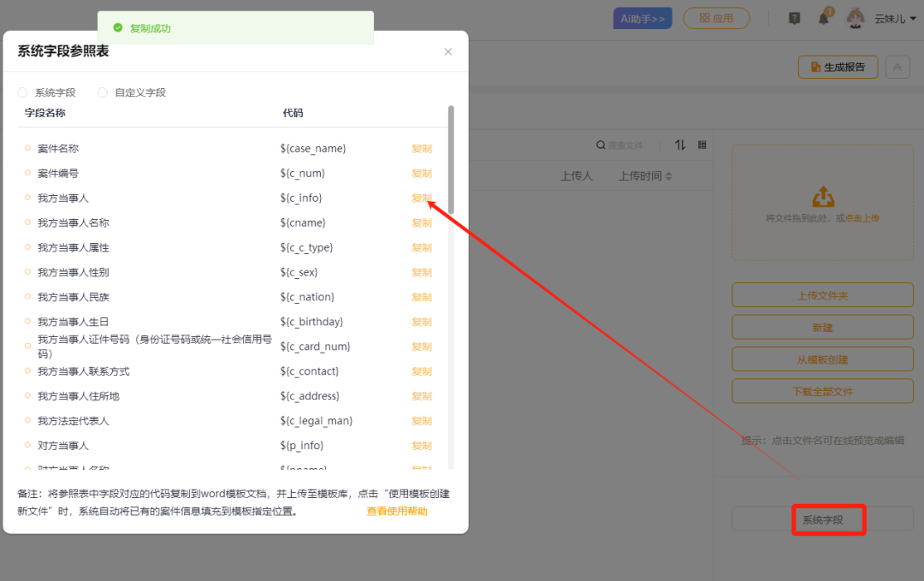Click the sort order icon

[x=680, y=145]
